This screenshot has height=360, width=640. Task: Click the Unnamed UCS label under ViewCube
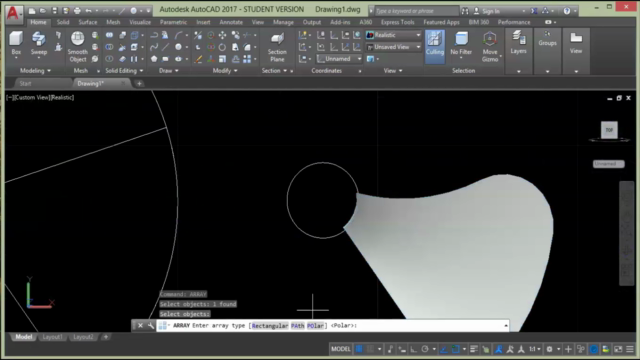pyautogui.click(x=608, y=164)
